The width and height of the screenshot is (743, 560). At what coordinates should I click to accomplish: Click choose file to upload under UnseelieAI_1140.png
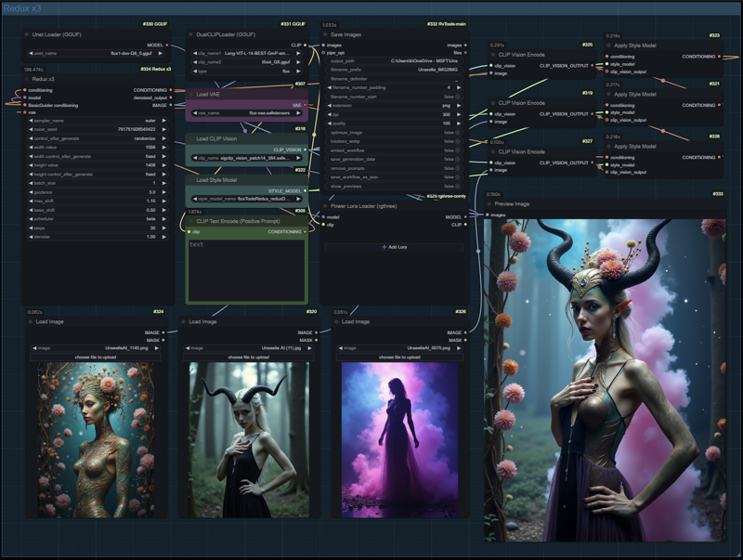[96, 358]
